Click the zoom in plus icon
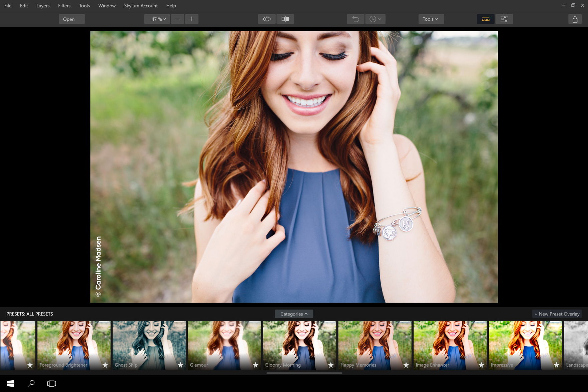The height and width of the screenshot is (392, 588). point(192,19)
